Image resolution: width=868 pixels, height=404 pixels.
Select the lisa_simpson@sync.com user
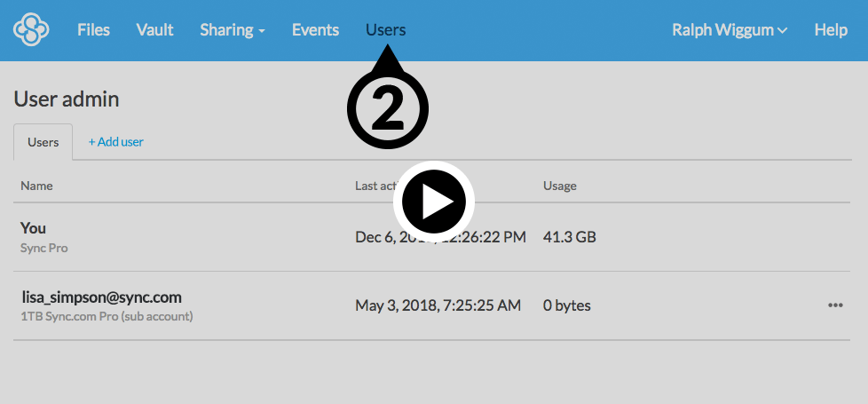tap(101, 297)
